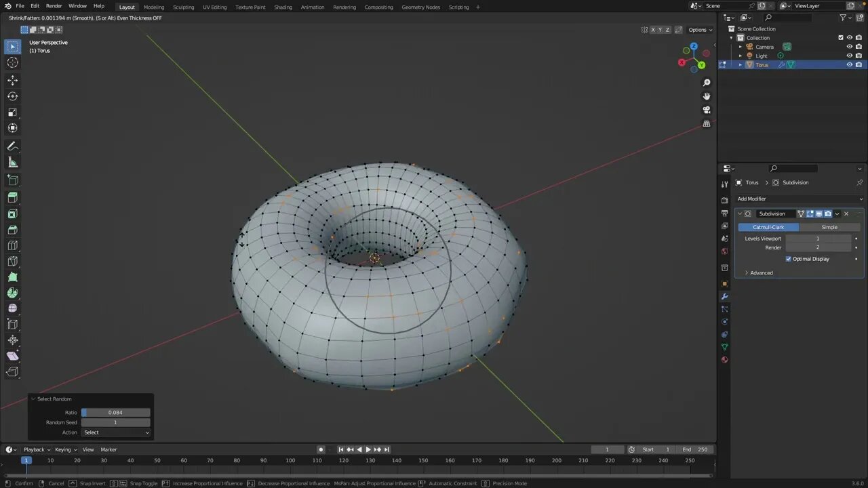Uncheck Optimal Display checkbox
The height and width of the screenshot is (488, 868).
pos(789,259)
